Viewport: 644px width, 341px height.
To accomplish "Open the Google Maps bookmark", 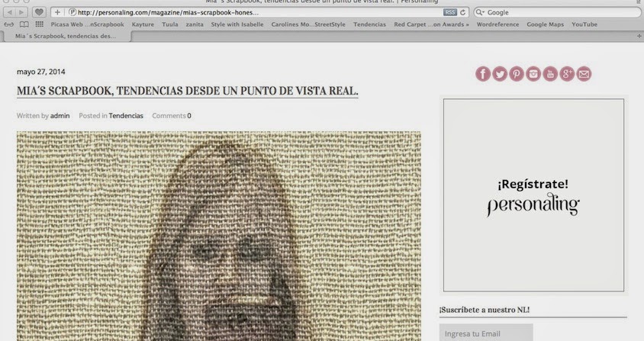I will (545, 24).
